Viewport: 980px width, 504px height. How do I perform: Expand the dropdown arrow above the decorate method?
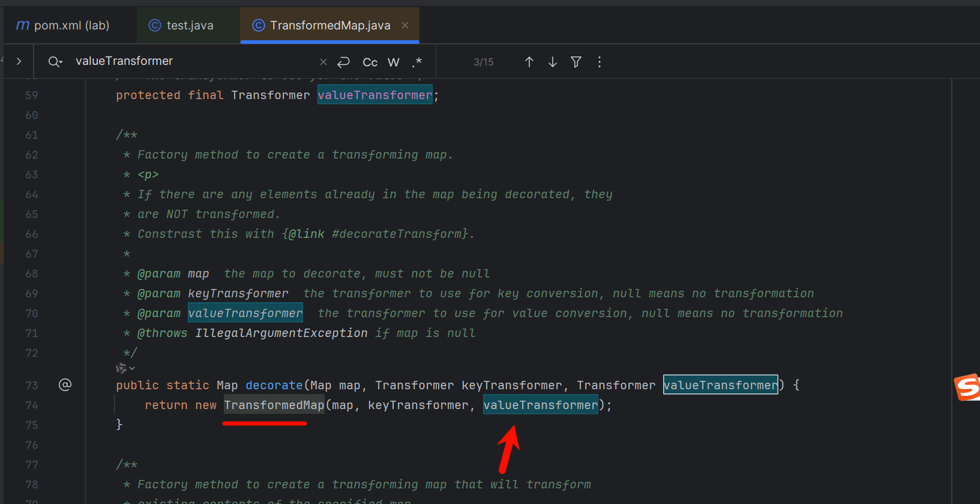coord(132,368)
